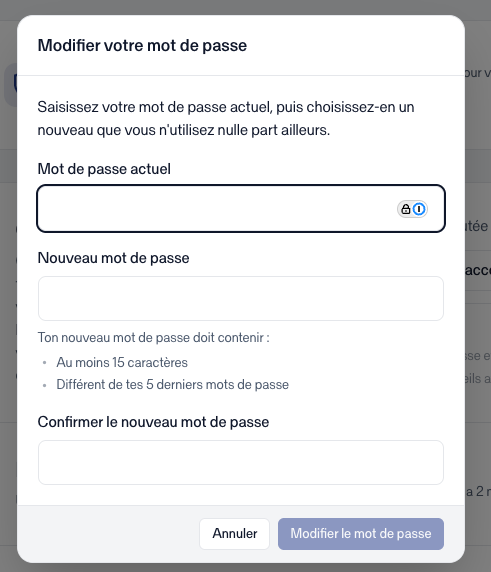
Task: Focus the Mot de passe actuel field
Action: click(x=241, y=209)
